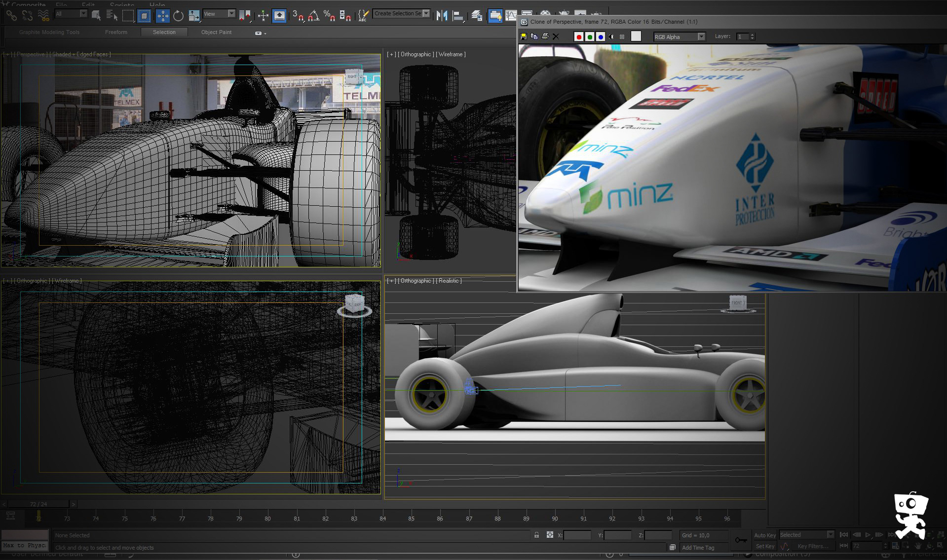Click the 72 / 24 time slider
947x560 pixels.
pyautogui.click(x=38, y=504)
